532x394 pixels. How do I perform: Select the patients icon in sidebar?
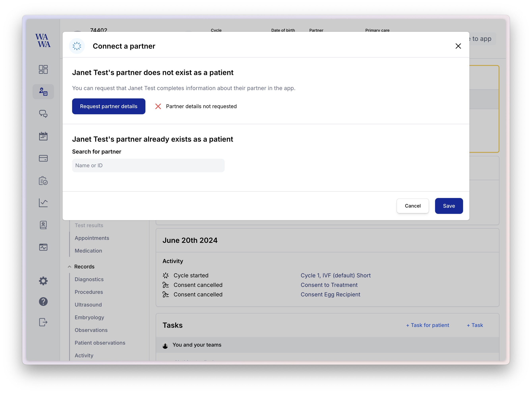click(x=43, y=92)
